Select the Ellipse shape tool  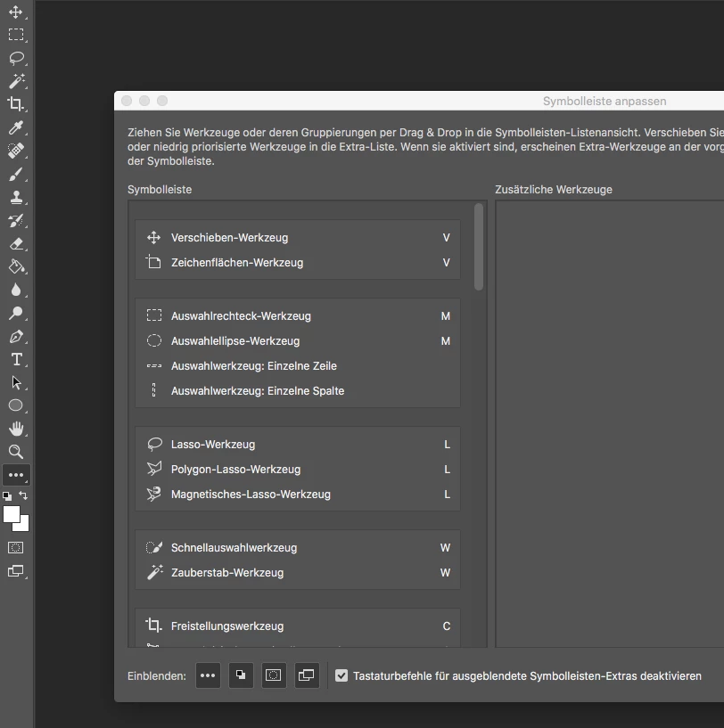click(16, 405)
